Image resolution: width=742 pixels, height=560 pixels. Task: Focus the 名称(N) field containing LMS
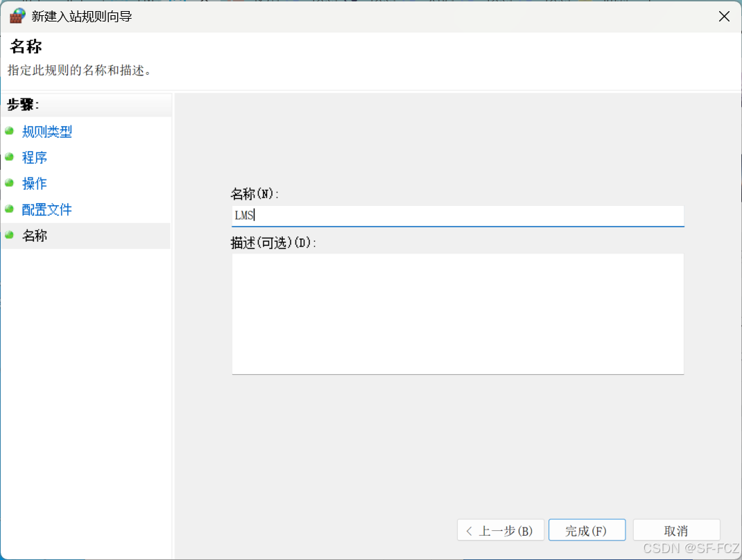(458, 216)
